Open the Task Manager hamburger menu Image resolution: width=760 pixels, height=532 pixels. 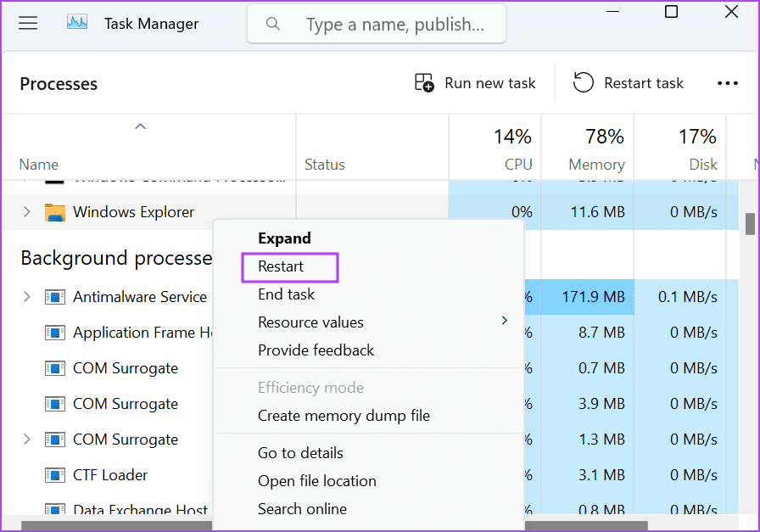pyautogui.click(x=28, y=23)
